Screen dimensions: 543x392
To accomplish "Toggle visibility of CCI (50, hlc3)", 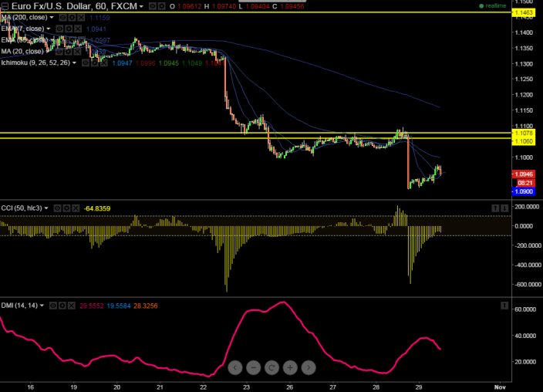I will tap(58, 208).
